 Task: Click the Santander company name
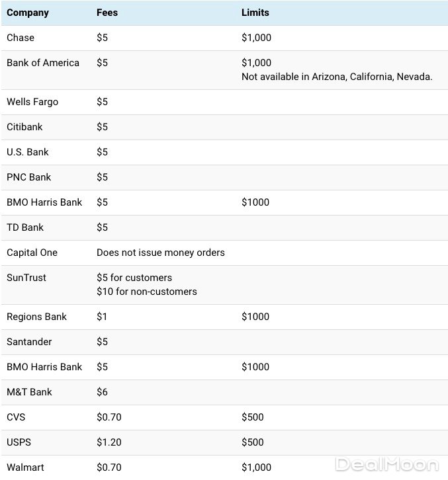point(29,342)
